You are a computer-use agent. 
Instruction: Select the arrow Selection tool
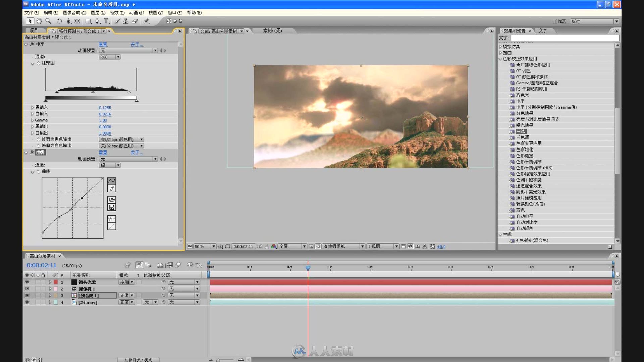pos(30,21)
